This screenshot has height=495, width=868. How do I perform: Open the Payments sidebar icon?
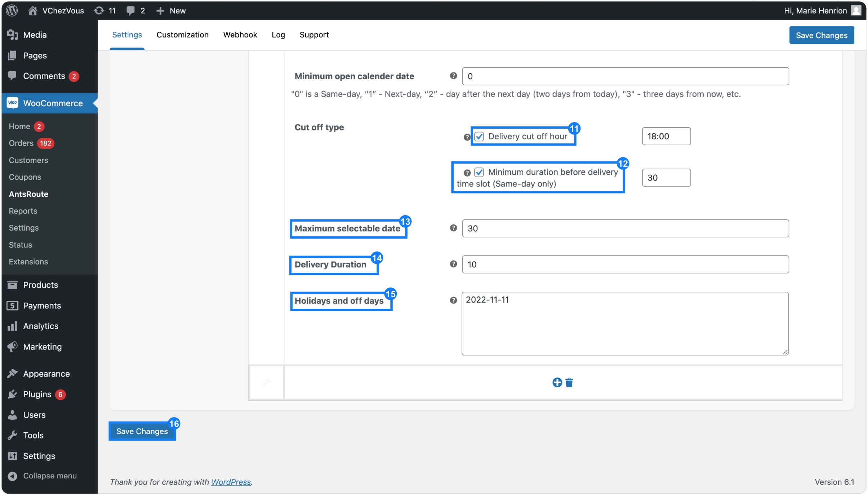click(x=12, y=306)
